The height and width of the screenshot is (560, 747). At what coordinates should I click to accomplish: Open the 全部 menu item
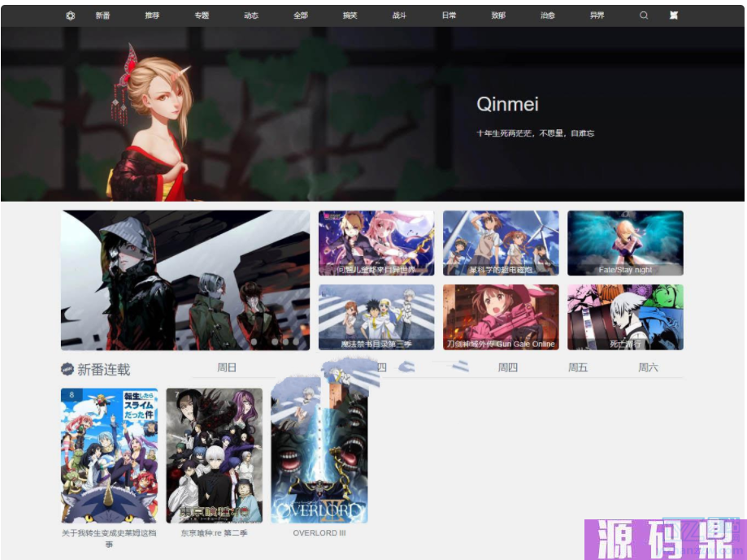(301, 15)
